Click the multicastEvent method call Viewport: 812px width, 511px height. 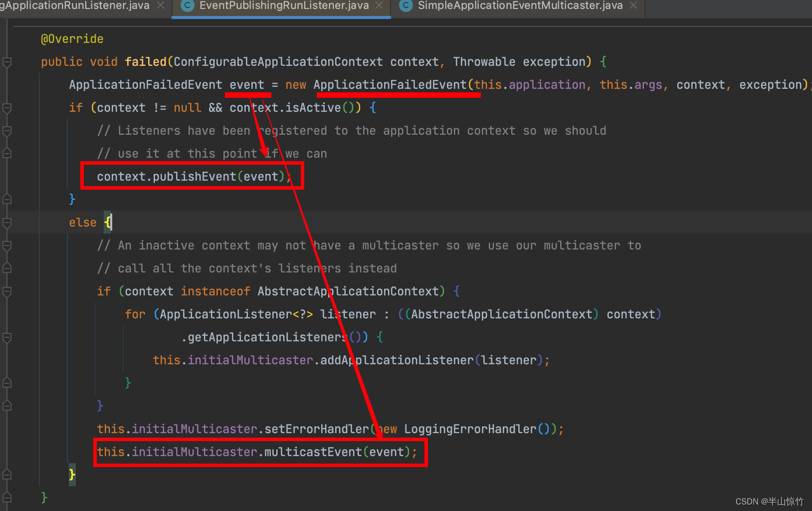313,452
